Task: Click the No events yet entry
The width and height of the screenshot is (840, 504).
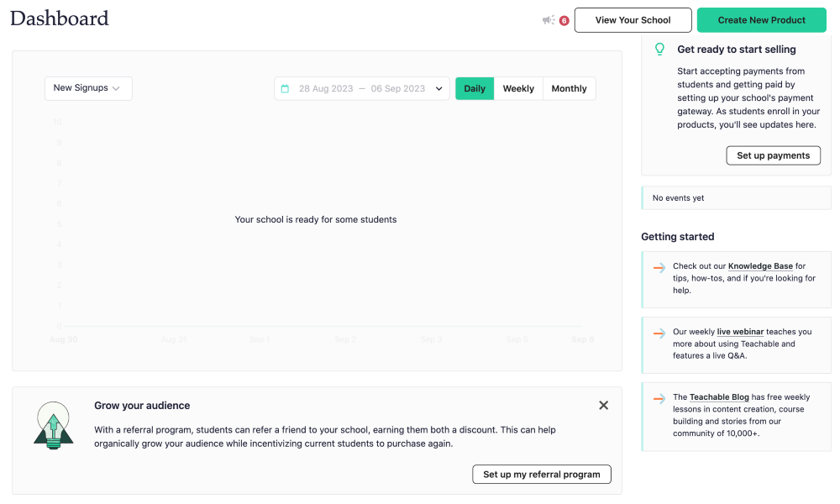Action: tap(736, 197)
